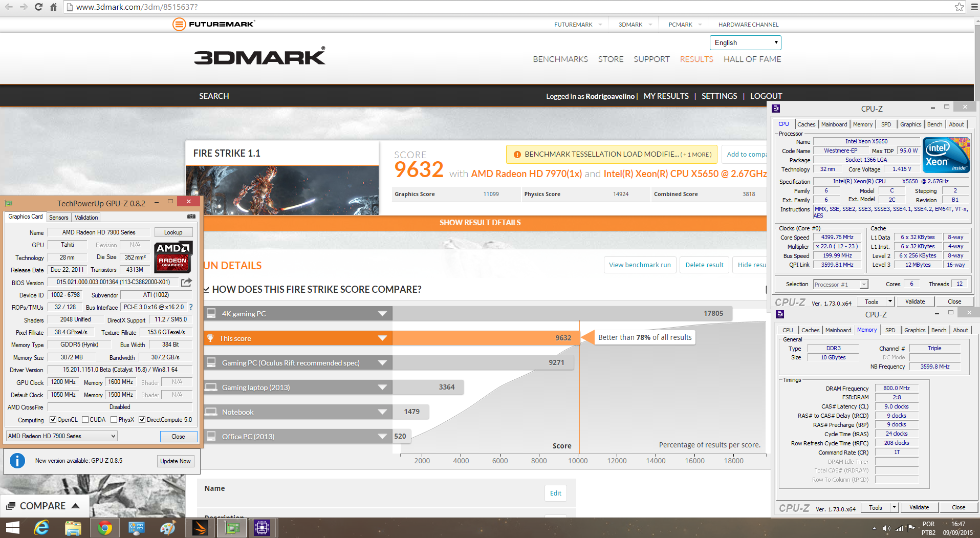Open MY RESULTS link
980x538 pixels.
pyautogui.click(x=666, y=96)
